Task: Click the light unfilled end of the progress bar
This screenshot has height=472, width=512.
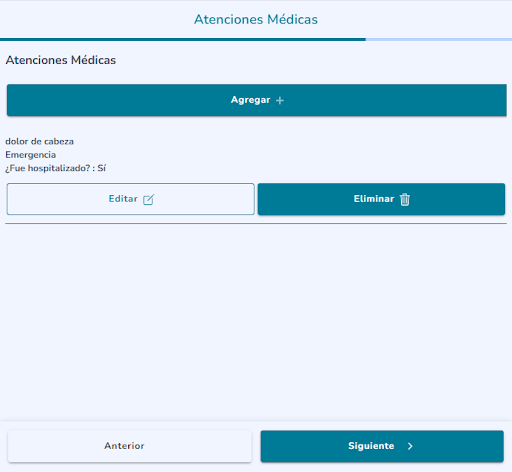Action: (439, 39)
